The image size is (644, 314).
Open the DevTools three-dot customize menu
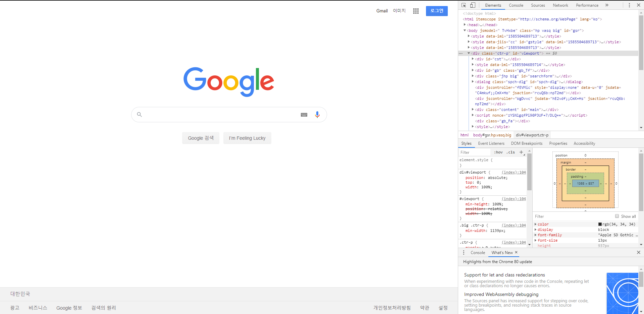629,5
